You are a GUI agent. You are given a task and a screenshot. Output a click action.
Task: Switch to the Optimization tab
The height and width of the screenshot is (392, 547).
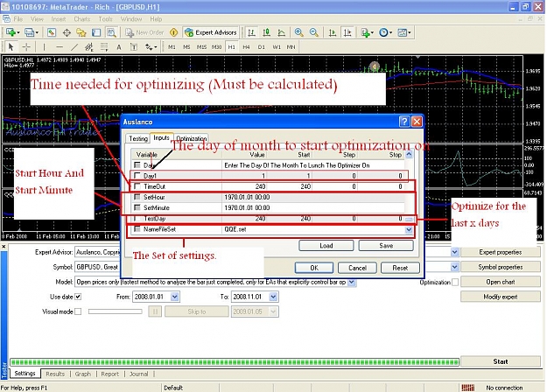click(x=191, y=138)
